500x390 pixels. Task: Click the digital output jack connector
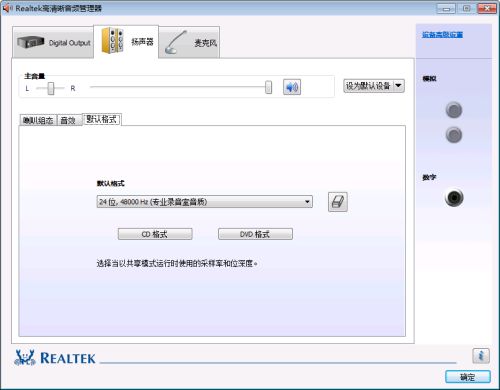pos(454,198)
